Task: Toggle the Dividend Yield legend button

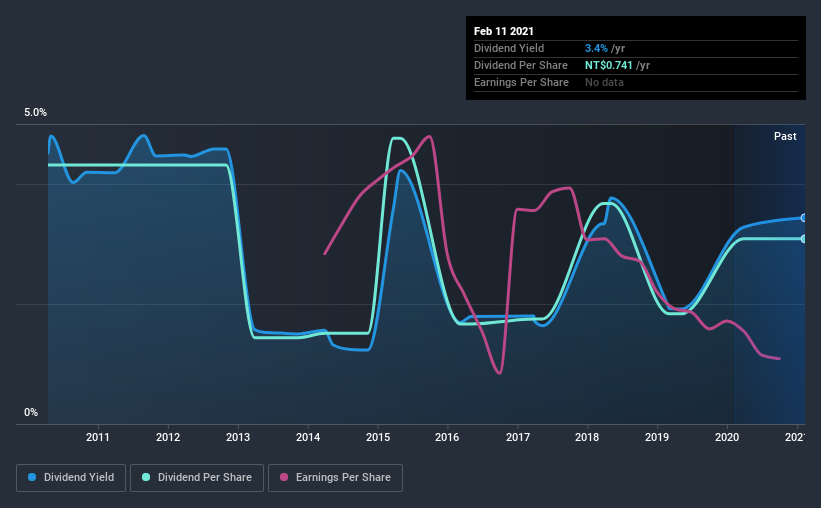Action: click(x=71, y=478)
